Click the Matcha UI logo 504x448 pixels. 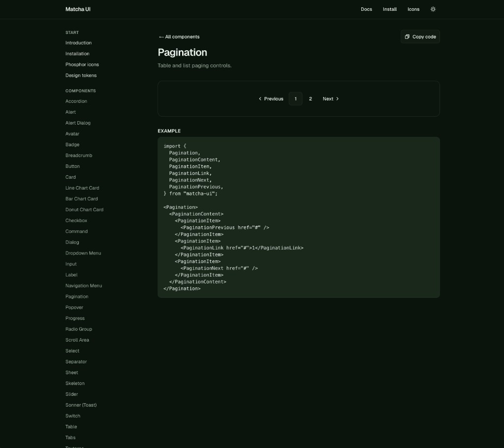tap(78, 9)
